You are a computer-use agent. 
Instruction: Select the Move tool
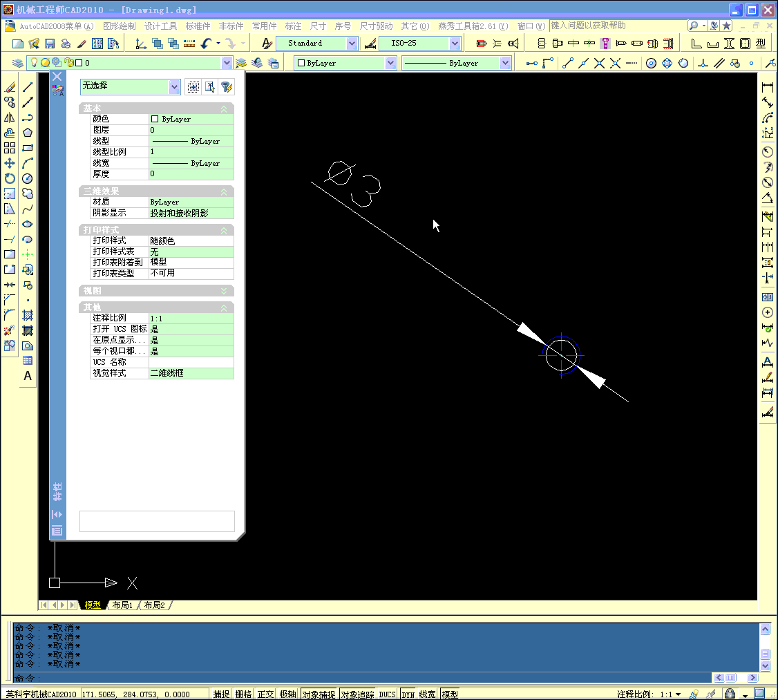pos(10,163)
